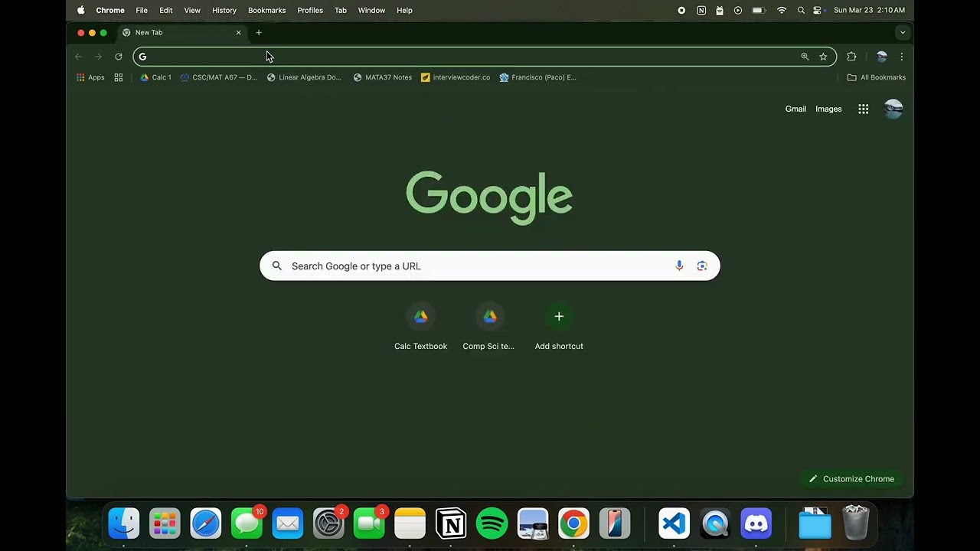
Task: Start voice search with microphone icon
Action: point(679,266)
